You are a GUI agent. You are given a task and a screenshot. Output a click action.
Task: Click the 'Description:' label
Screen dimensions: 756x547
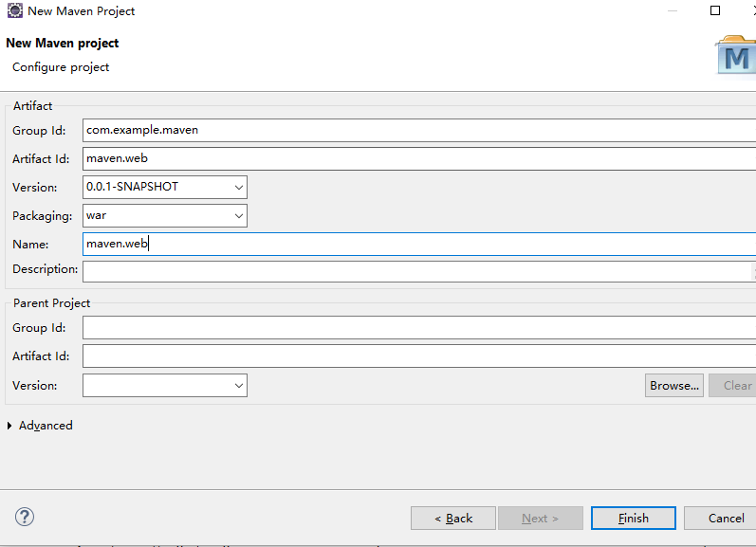coord(45,269)
